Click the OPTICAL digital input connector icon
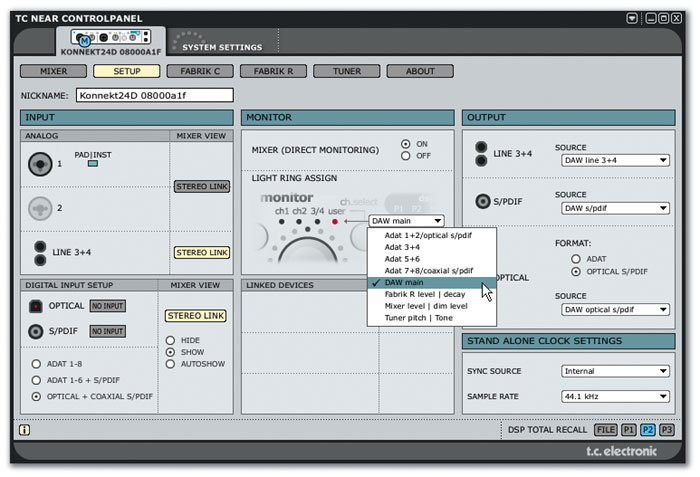700x477 pixels. pyautogui.click(x=35, y=306)
